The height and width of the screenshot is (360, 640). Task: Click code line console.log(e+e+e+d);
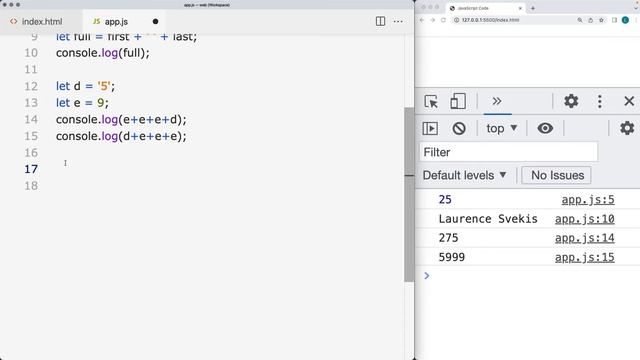(121, 120)
